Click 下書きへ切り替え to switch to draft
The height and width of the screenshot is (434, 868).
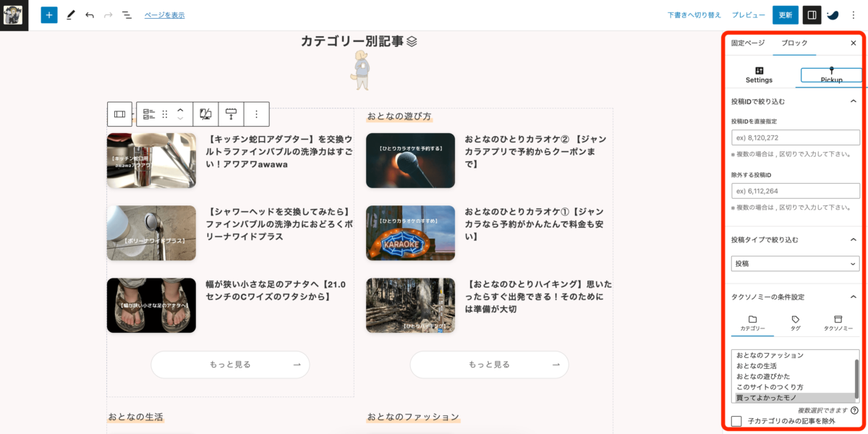(694, 14)
